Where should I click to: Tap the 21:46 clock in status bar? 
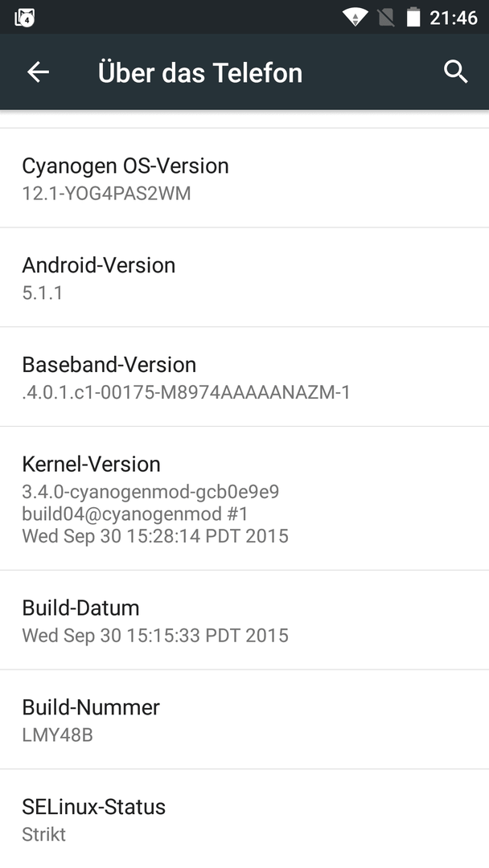[x=454, y=18]
